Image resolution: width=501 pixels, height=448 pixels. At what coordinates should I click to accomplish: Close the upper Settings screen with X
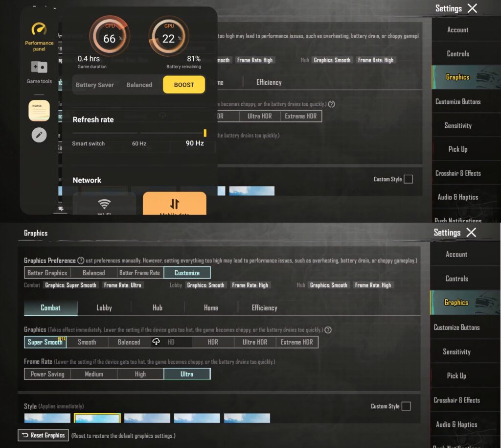pyautogui.click(x=472, y=8)
